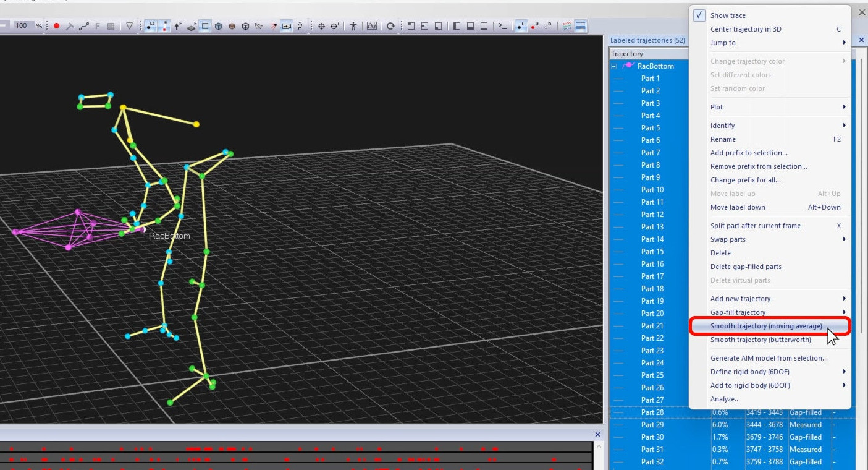Image resolution: width=868 pixels, height=470 pixels.
Task: Click the standing stick figure skeleton icon
Action: pos(353,26)
